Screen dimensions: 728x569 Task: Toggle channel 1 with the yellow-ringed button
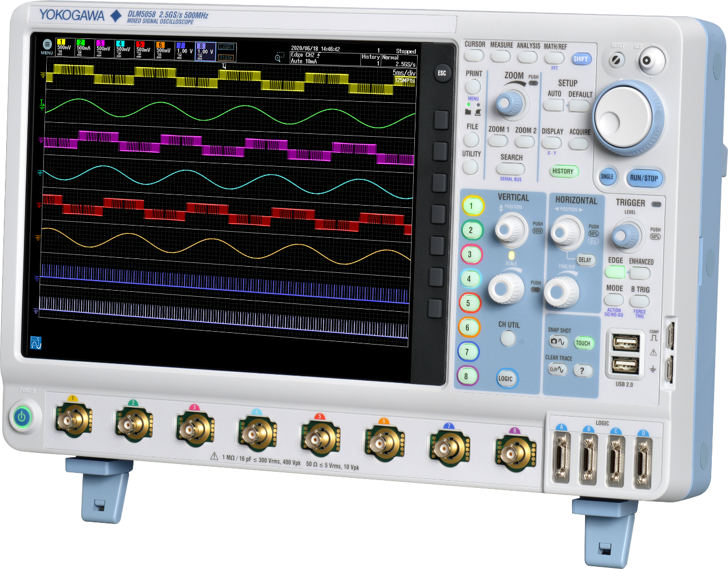[x=472, y=206]
